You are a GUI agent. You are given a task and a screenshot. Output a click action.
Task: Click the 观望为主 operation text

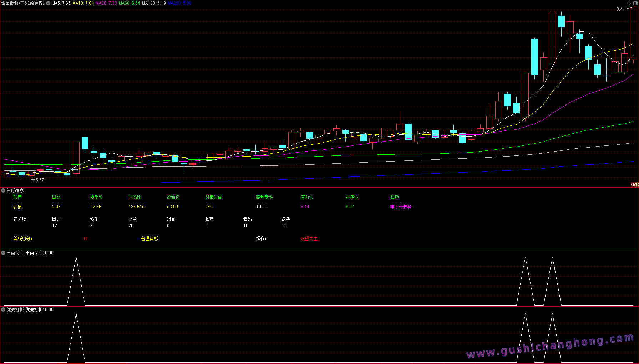tap(309, 239)
